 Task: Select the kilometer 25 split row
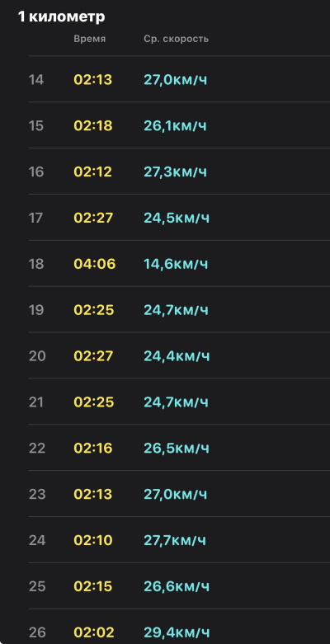click(179, 585)
